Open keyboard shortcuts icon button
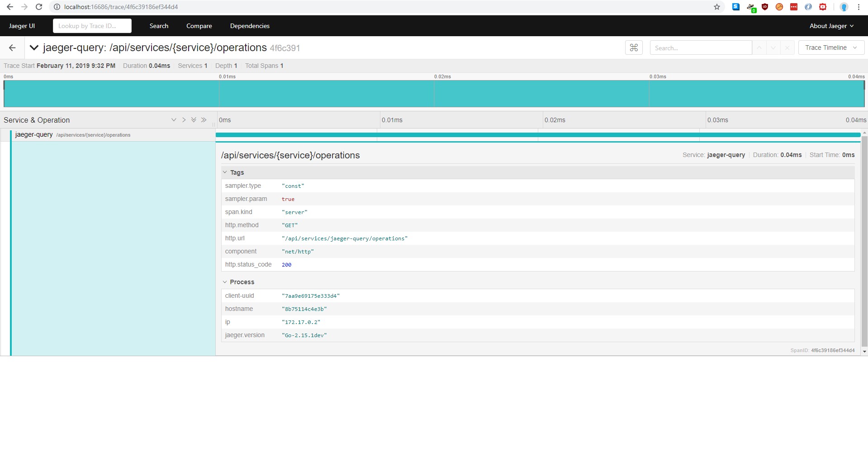Screen dimensions: 868x453 [634, 48]
